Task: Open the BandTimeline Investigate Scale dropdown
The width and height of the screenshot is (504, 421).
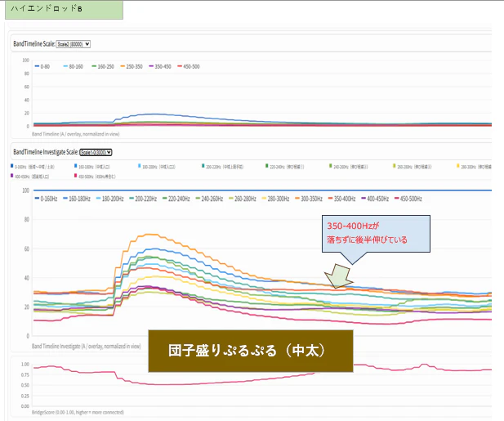Action: click(x=96, y=152)
